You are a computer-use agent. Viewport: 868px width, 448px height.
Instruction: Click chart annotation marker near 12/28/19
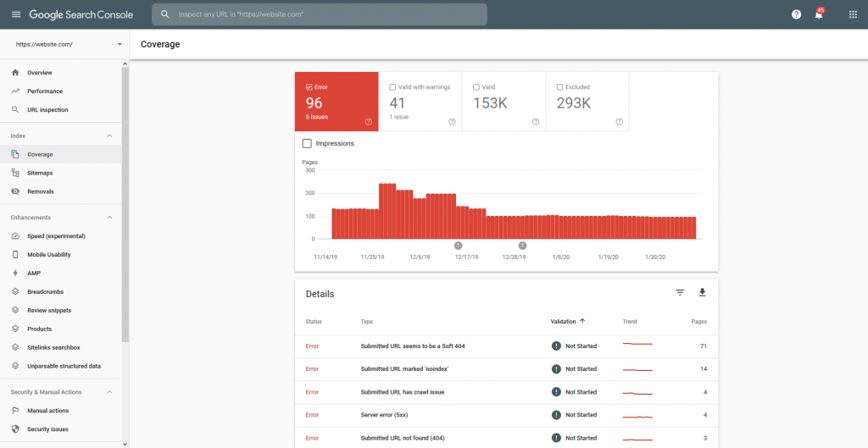pyautogui.click(x=522, y=246)
